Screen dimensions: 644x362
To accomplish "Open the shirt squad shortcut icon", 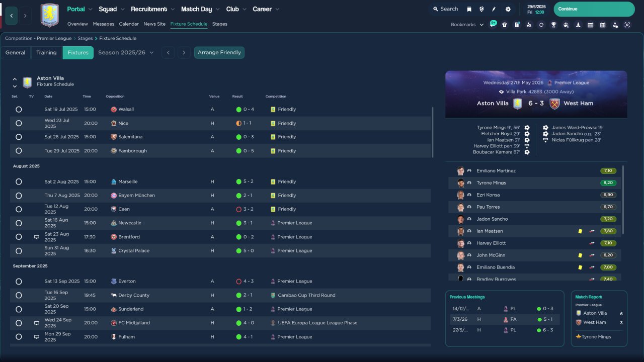I will [505, 25].
